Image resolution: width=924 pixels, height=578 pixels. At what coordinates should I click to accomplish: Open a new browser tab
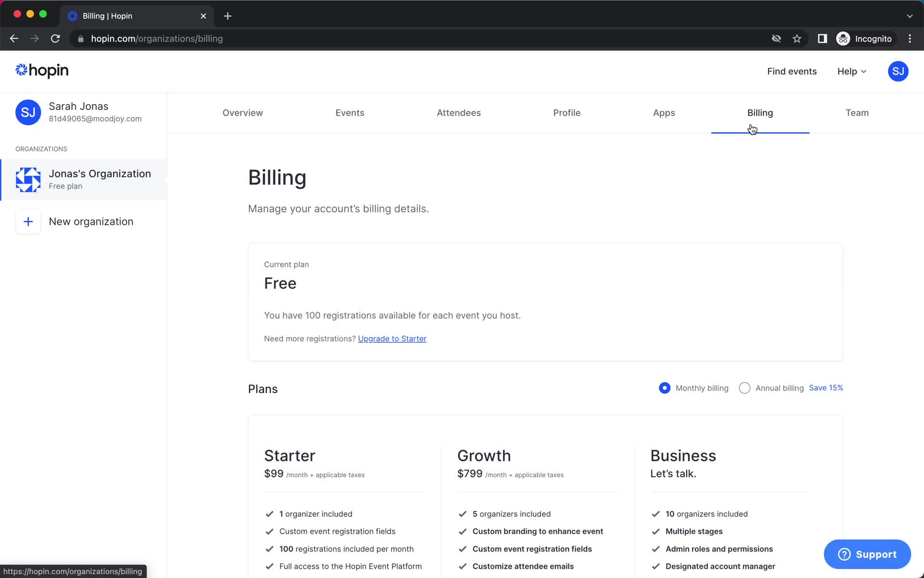pyautogui.click(x=228, y=16)
